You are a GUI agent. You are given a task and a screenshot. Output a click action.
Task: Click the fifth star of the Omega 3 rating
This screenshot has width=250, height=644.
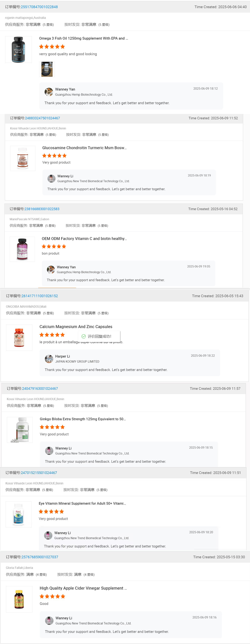click(x=62, y=46)
